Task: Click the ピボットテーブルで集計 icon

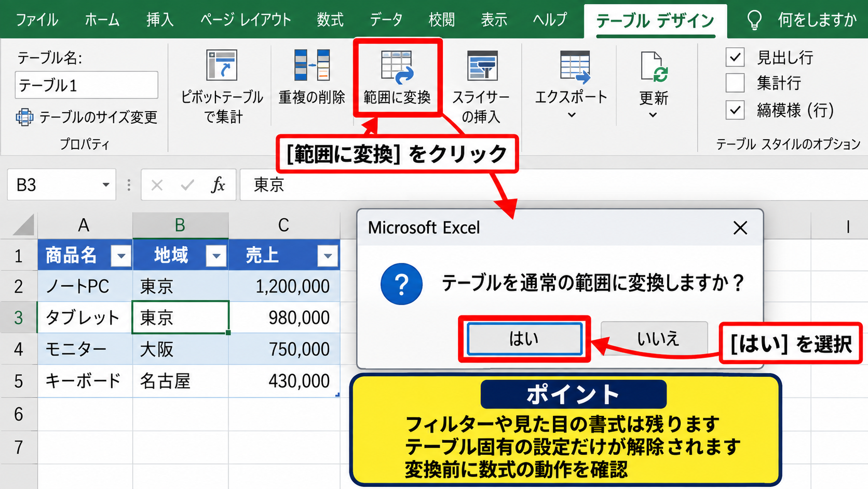Action: tap(222, 65)
